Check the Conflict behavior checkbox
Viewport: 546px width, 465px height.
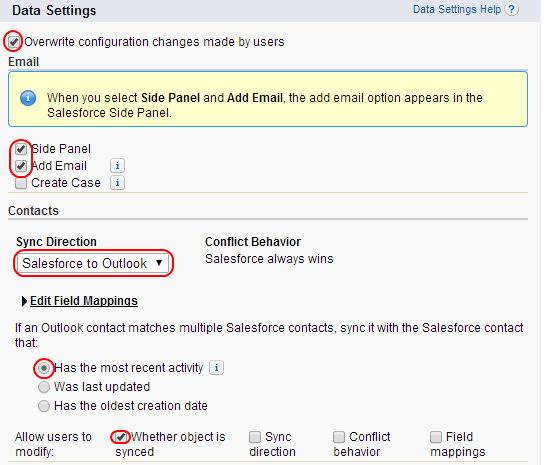(339, 437)
